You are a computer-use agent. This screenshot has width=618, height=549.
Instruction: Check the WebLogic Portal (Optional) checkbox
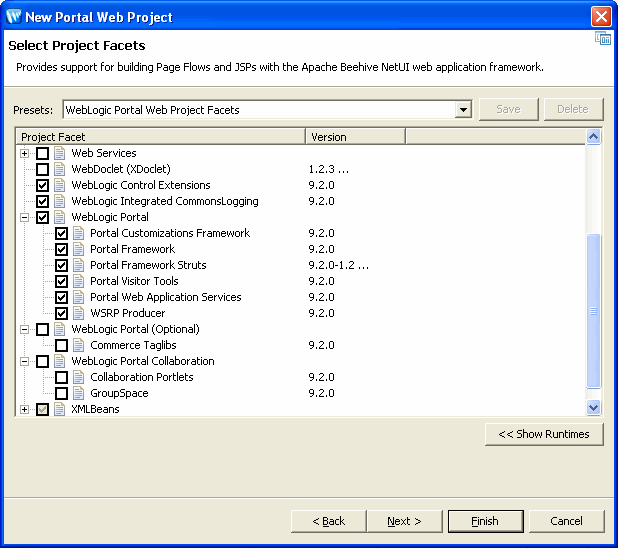click(x=43, y=329)
